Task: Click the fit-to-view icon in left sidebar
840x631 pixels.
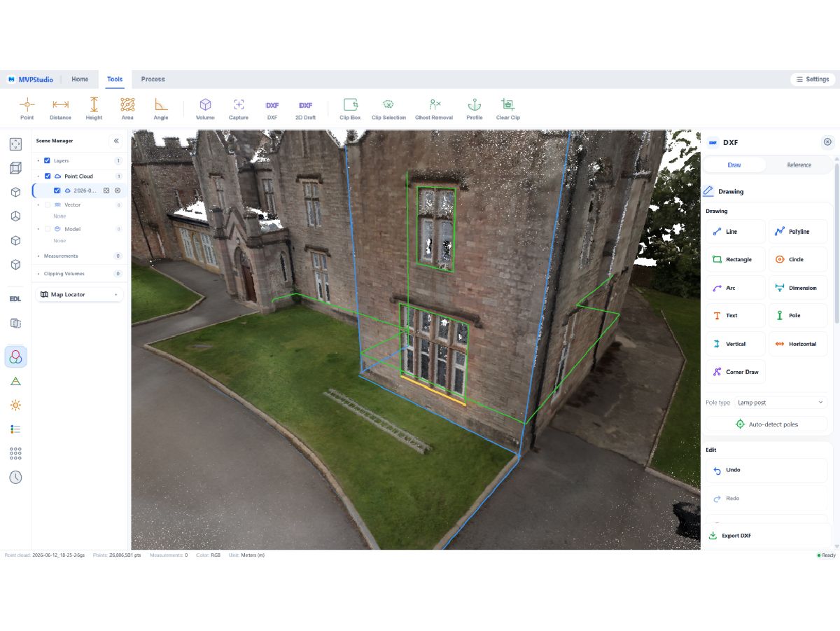Action: click(x=15, y=144)
